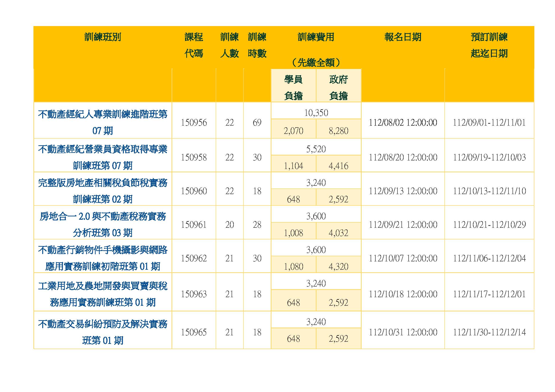
Task: Select course code 150958
Action: coord(194,157)
